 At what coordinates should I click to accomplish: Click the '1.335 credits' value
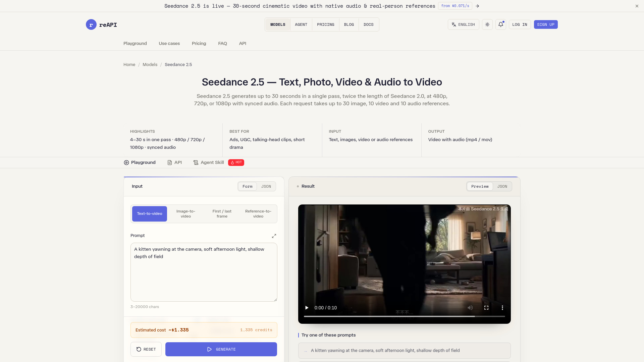256,330
